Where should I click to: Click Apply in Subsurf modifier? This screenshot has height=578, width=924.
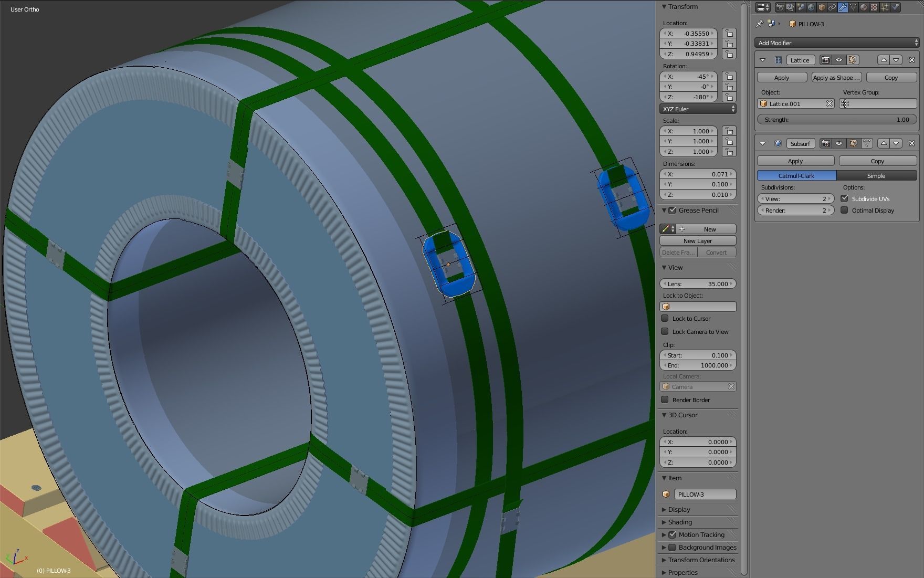(795, 161)
